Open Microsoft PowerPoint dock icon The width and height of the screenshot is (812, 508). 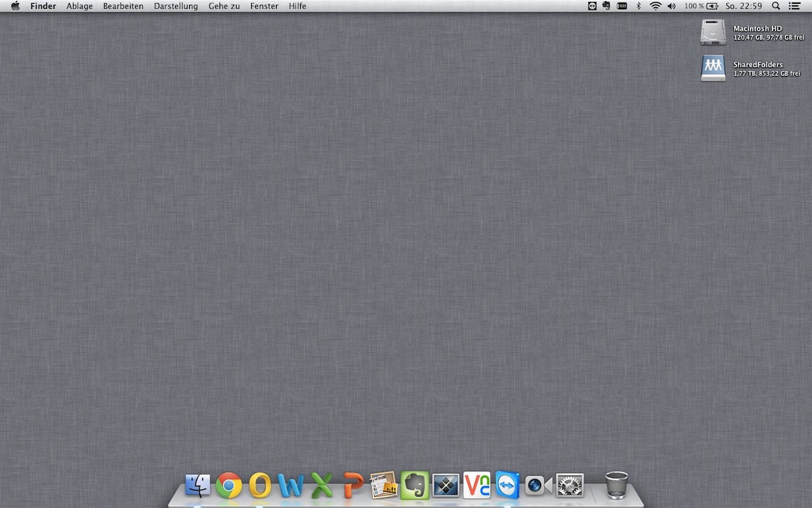[353, 486]
